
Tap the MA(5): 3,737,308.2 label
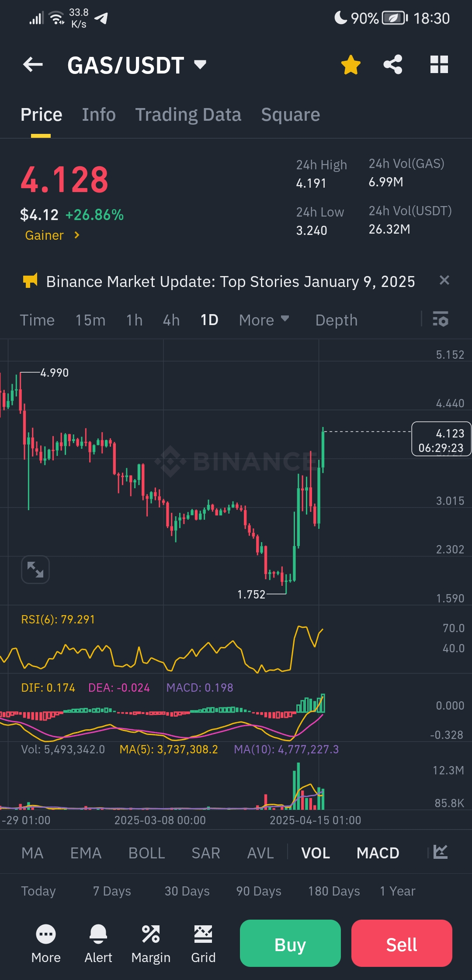(169, 749)
